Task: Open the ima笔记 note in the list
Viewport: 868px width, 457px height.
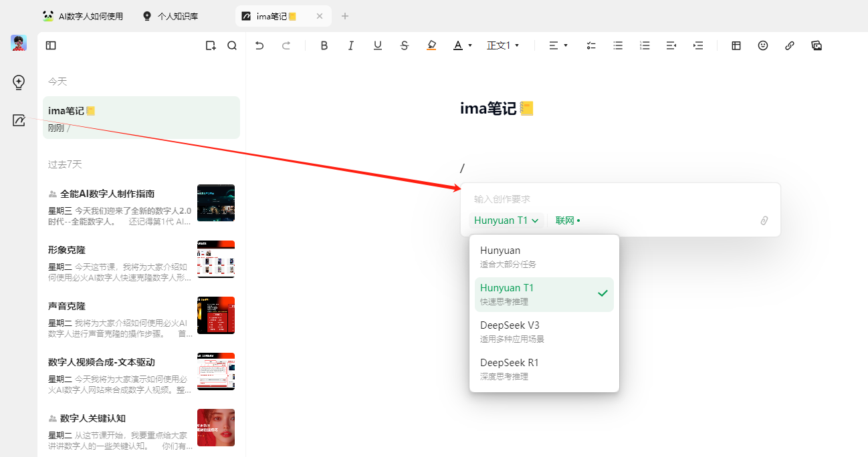Action: 141,118
